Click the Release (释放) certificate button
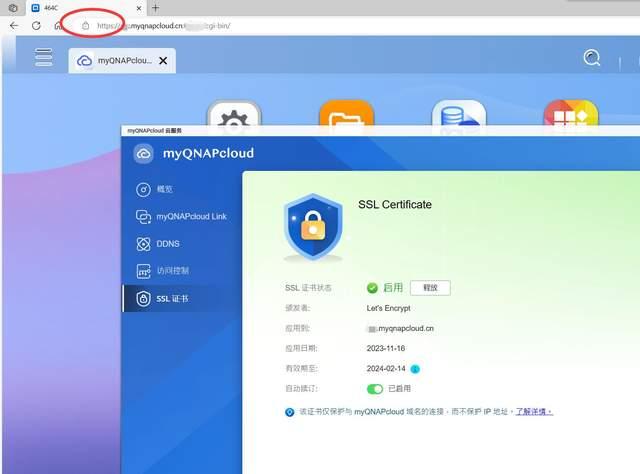Viewport: 640px width, 474px height. [430, 288]
